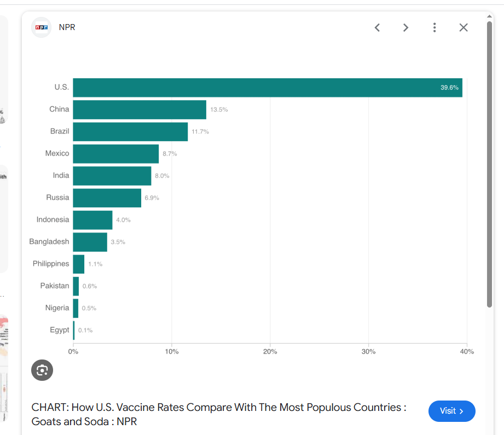Click the Indonesia bar at 4.0%
The width and height of the screenshot is (504, 435).
(x=92, y=220)
